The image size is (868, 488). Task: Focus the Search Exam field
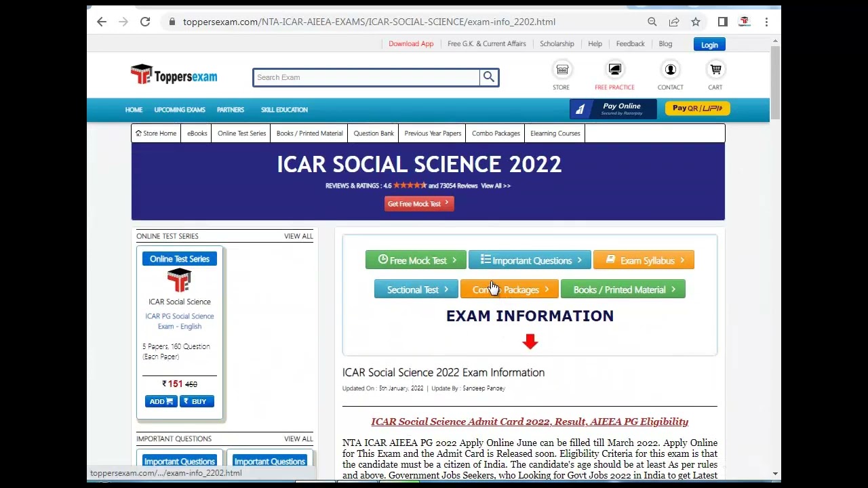(366, 77)
